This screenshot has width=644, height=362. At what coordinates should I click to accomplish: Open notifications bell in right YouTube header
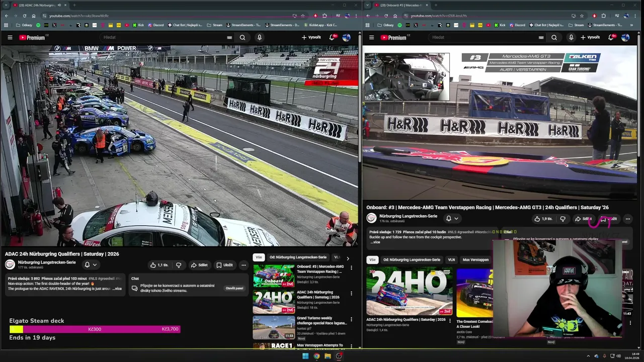[611, 37]
